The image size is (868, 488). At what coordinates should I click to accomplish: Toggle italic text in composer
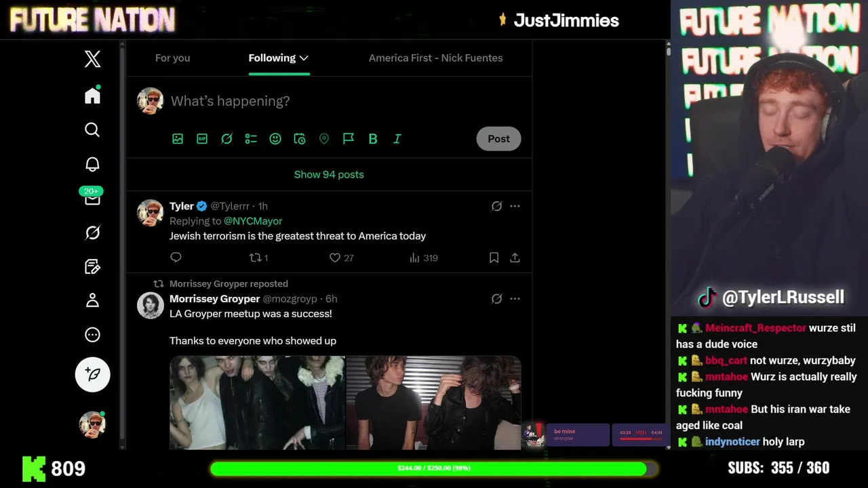click(x=397, y=138)
